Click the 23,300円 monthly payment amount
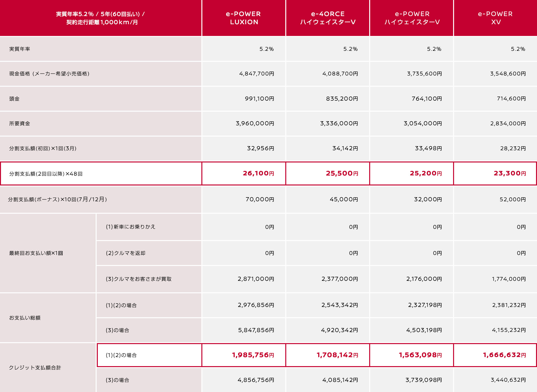Viewport: 537px width, 392px height. 510,173
